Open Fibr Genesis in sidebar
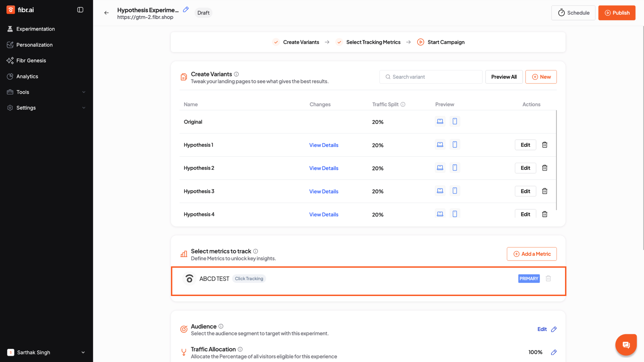The image size is (644, 362). [31, 61]
